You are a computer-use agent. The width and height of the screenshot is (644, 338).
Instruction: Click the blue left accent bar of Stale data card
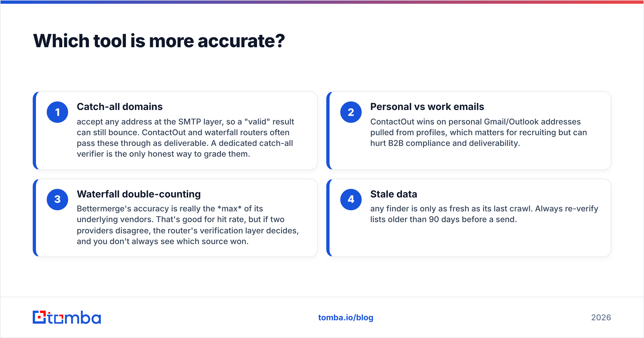328,218
